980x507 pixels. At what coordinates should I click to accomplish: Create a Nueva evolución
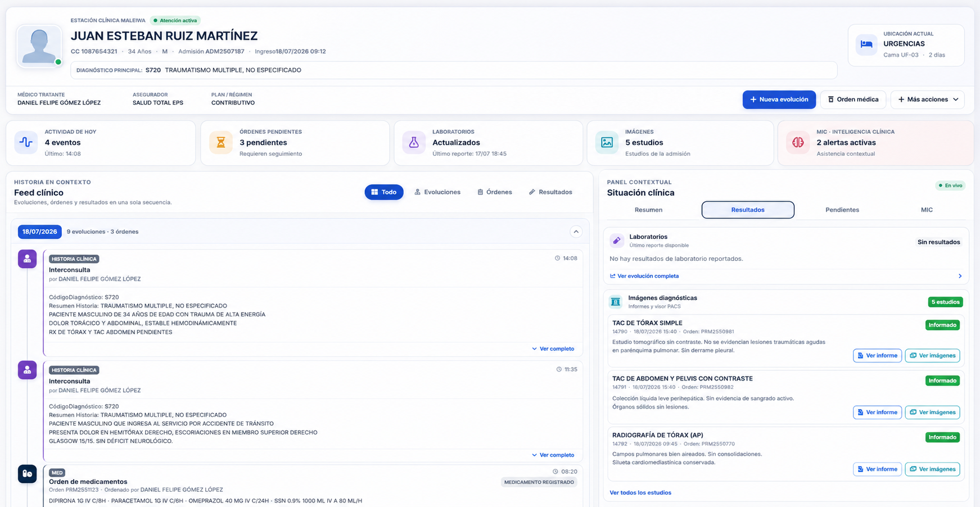click(779, 99)
